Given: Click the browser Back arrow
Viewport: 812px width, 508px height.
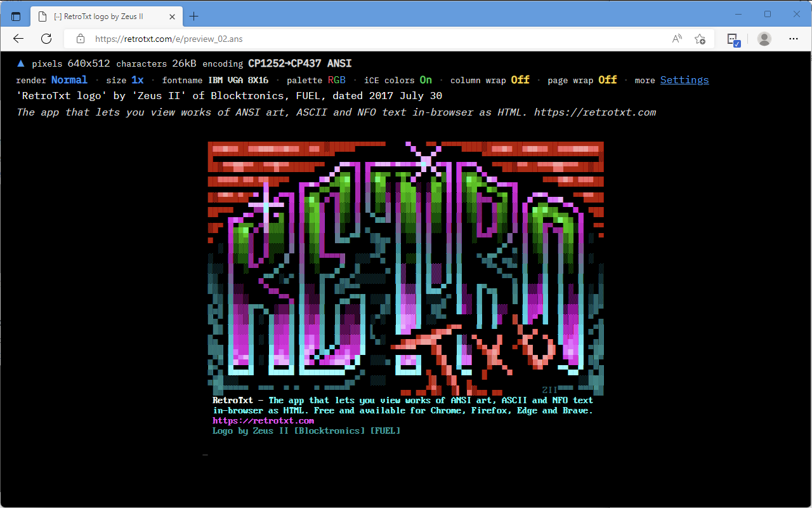Looking at the screenshot, I should click(x=18, y=39).
